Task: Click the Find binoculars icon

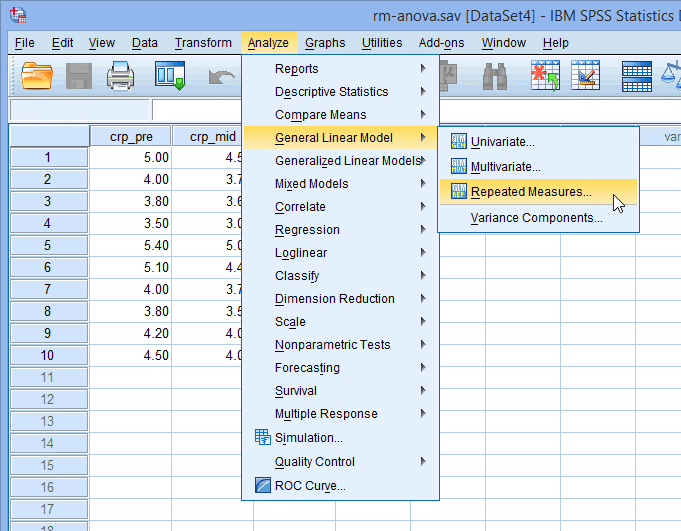Action: click(495, 76)
